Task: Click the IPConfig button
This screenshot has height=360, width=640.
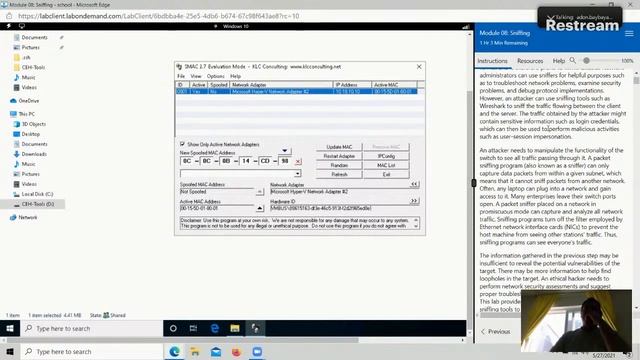Action: 386,156
